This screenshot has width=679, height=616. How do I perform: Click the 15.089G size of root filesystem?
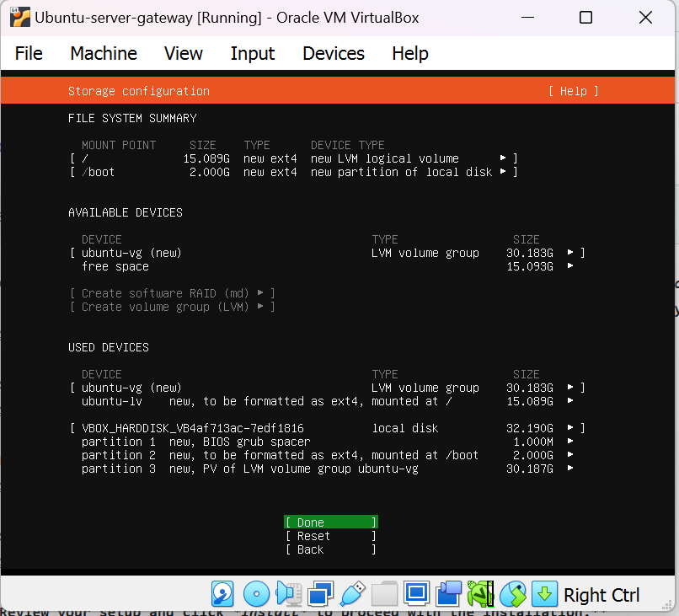(206, 158)
